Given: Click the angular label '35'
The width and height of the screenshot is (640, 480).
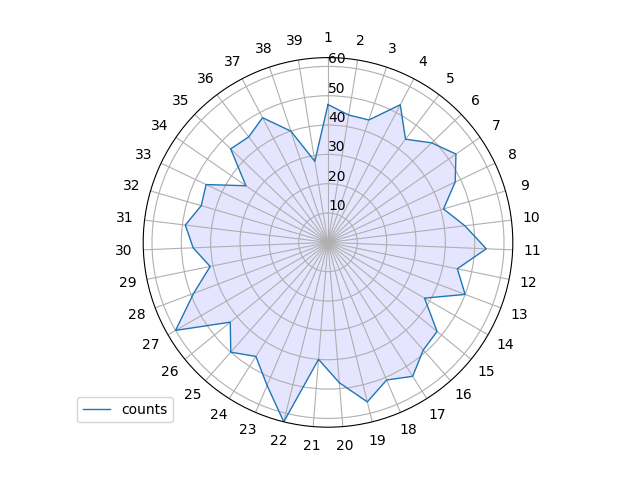Looking at the screenshot, I should tap(180, 100).
